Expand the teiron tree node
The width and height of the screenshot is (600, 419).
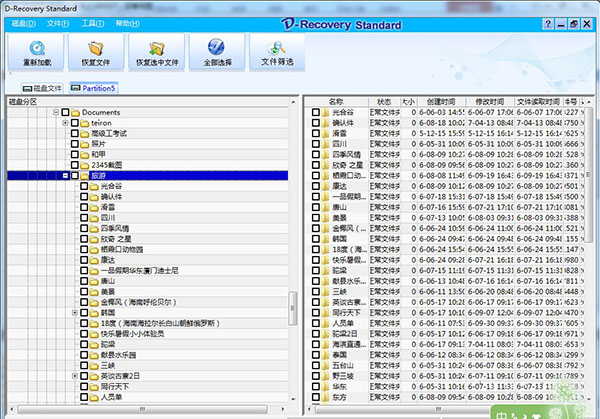pyautogui.click(x=65, y=123)
